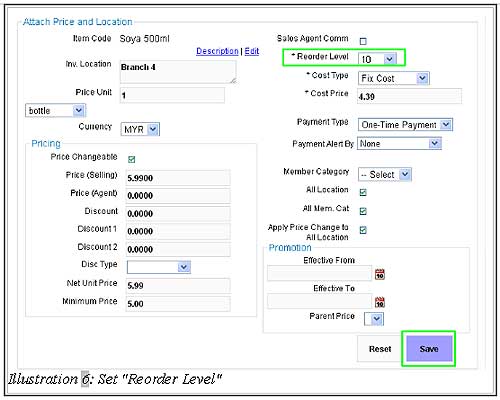Open the Effective To calendar picker

[380, 302]
